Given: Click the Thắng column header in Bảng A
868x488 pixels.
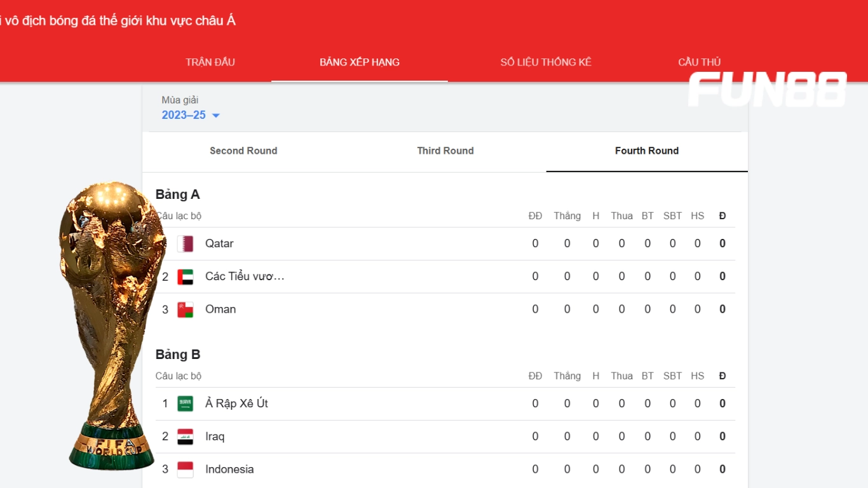Looking at the screenshot, I should tap(567, 215).
